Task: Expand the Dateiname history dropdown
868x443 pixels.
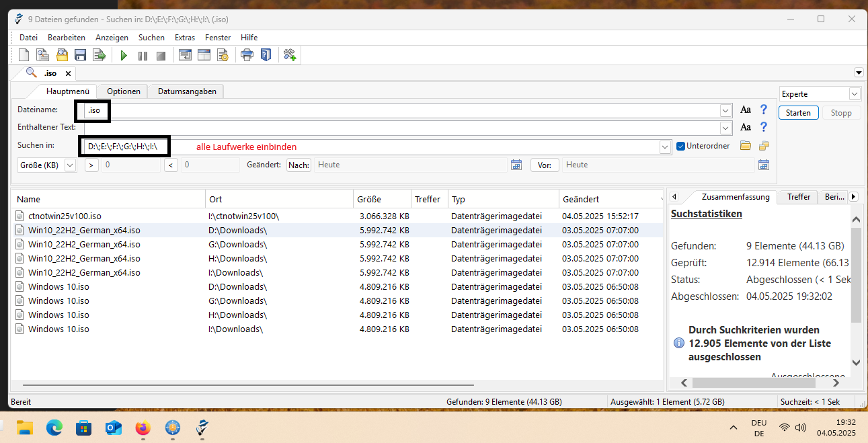Action: click(x=725, y=110)
